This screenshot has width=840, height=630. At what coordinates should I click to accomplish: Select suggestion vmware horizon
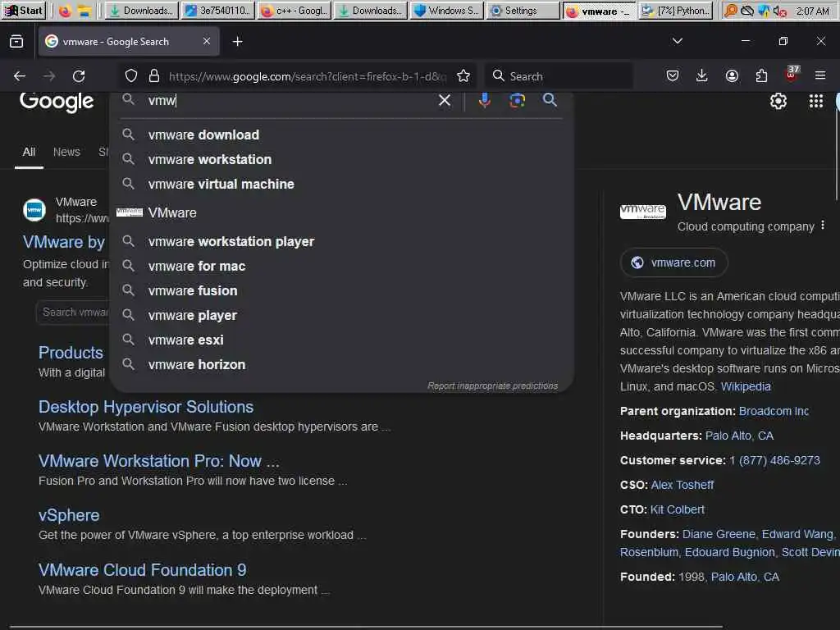click(342, 365)
